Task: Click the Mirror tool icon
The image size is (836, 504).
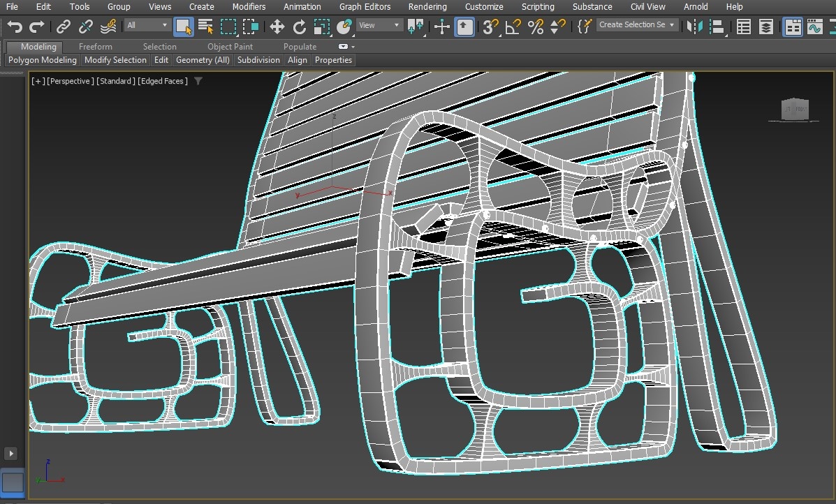Action: pos(694,27)
